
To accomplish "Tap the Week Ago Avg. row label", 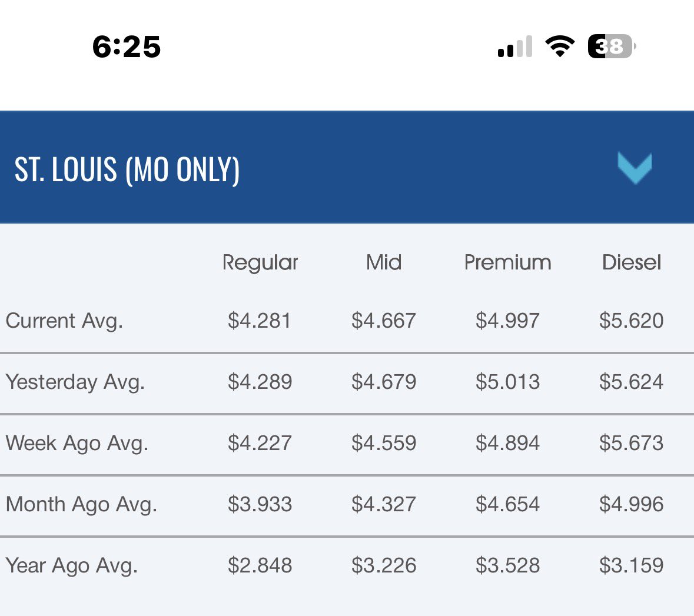I will (77, 444).
